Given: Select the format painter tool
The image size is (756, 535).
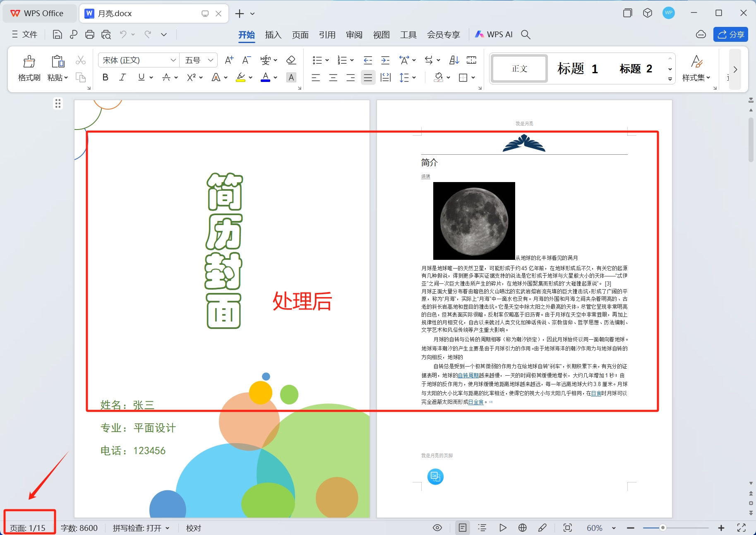Looking at the screenshot, I should pos(29,67).
